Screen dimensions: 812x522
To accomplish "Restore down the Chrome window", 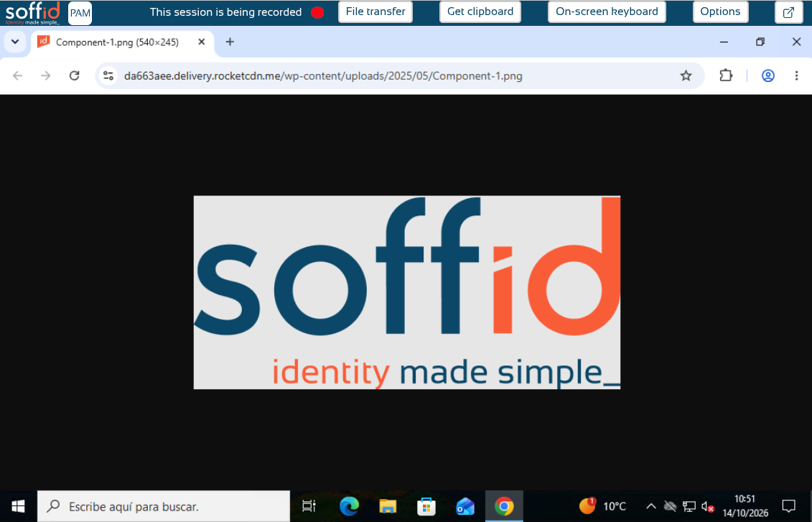I will [x=760, y=42].
